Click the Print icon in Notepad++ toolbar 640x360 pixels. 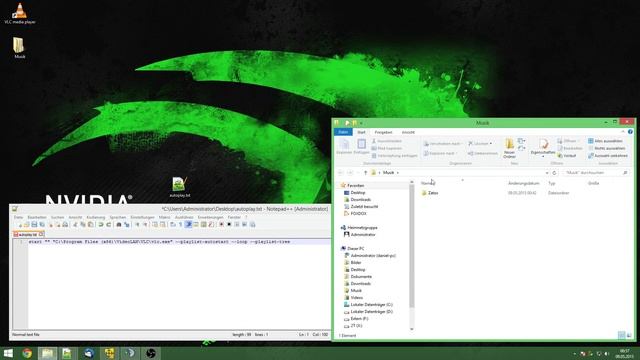tap(64, 224)
